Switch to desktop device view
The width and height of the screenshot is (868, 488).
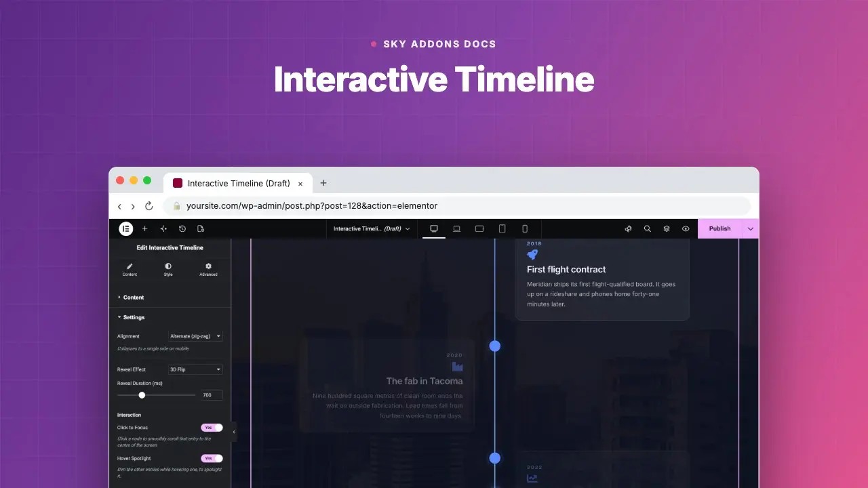[434, 228]
